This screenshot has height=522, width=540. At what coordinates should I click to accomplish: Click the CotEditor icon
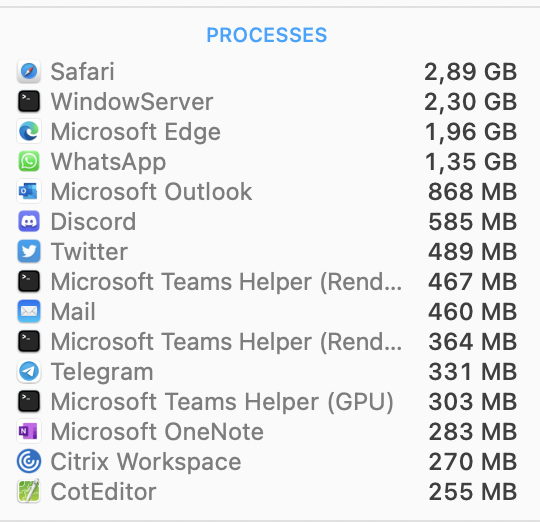tap(29, 491)
